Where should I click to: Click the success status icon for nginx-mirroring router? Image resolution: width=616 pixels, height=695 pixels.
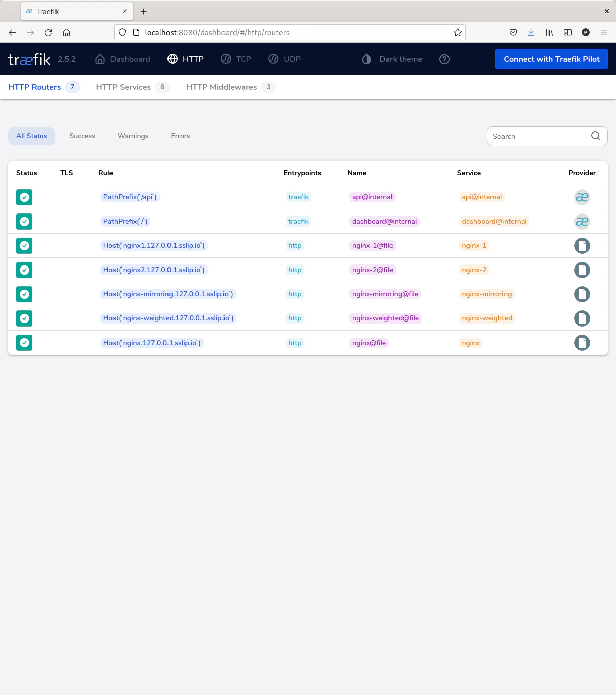coord(24,294)
